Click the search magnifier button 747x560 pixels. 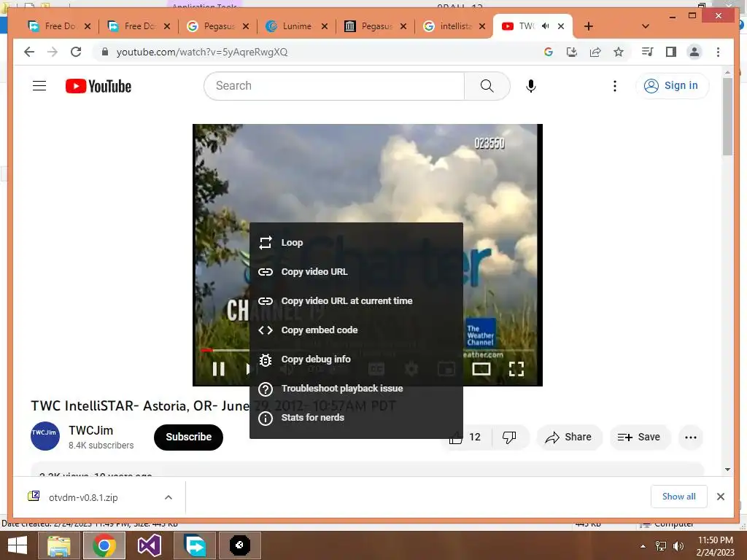pos(487,86)
